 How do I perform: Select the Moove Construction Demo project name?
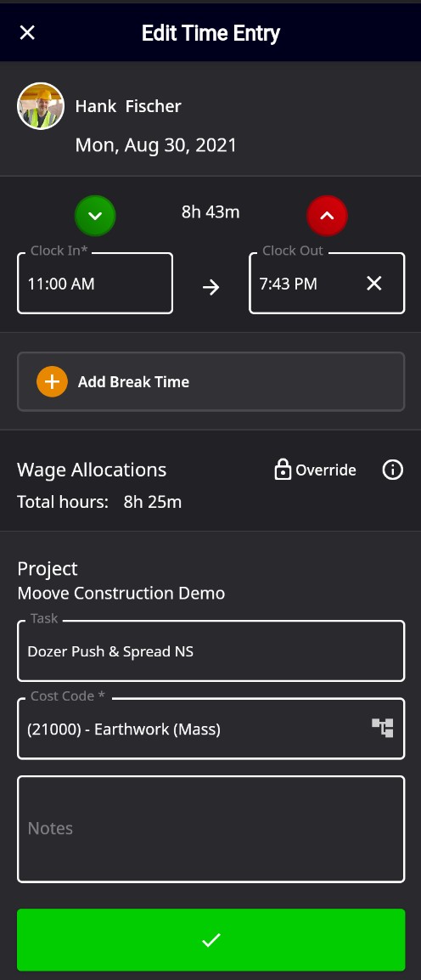click(121, 593)
